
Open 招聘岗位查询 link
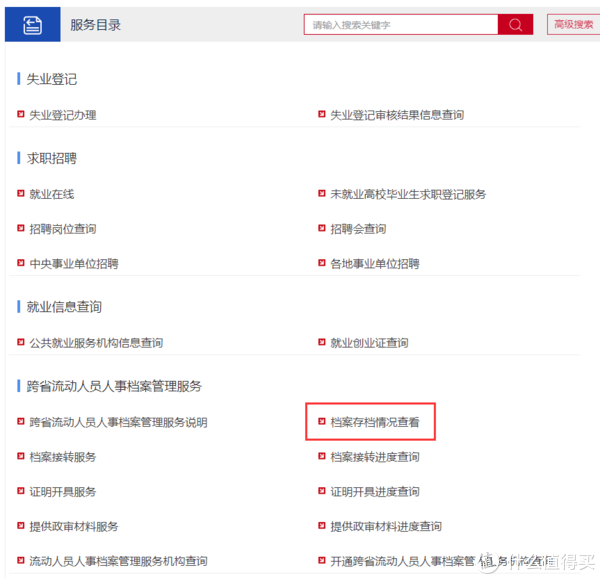pyautogui.click(x=63, y=229)
